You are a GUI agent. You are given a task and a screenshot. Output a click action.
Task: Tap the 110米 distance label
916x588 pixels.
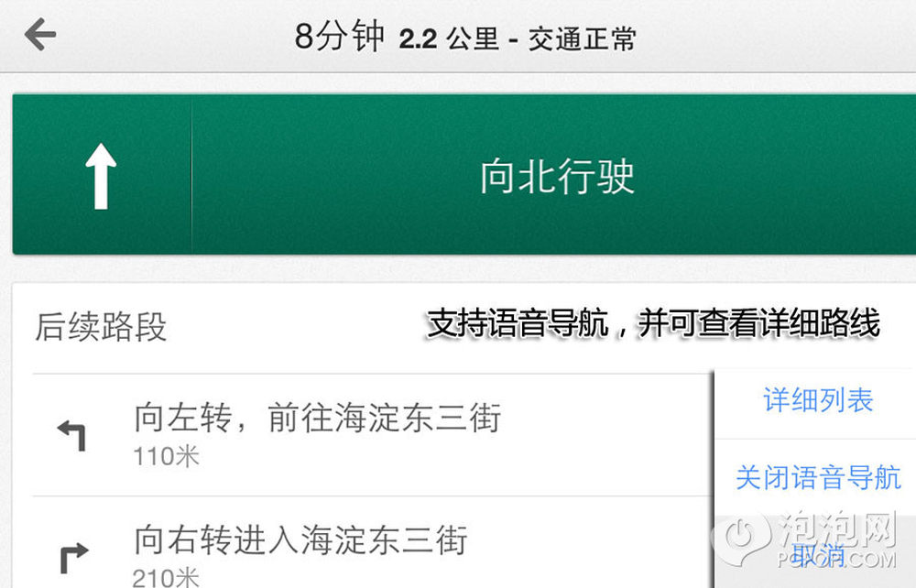click(x=167, y=457)
